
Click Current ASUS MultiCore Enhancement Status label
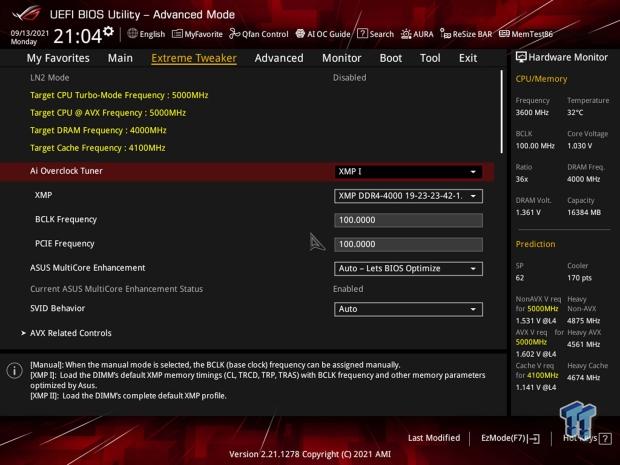[117, 289]
